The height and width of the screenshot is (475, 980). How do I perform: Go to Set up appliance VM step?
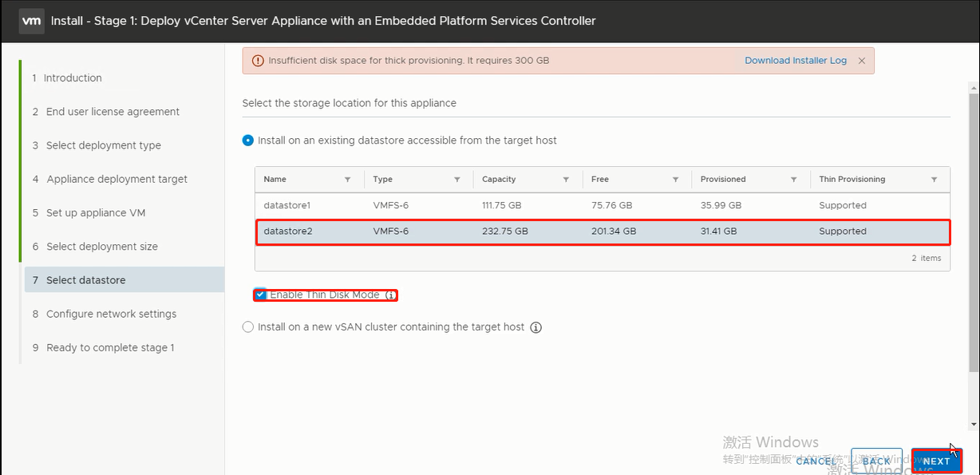(89, 213)
